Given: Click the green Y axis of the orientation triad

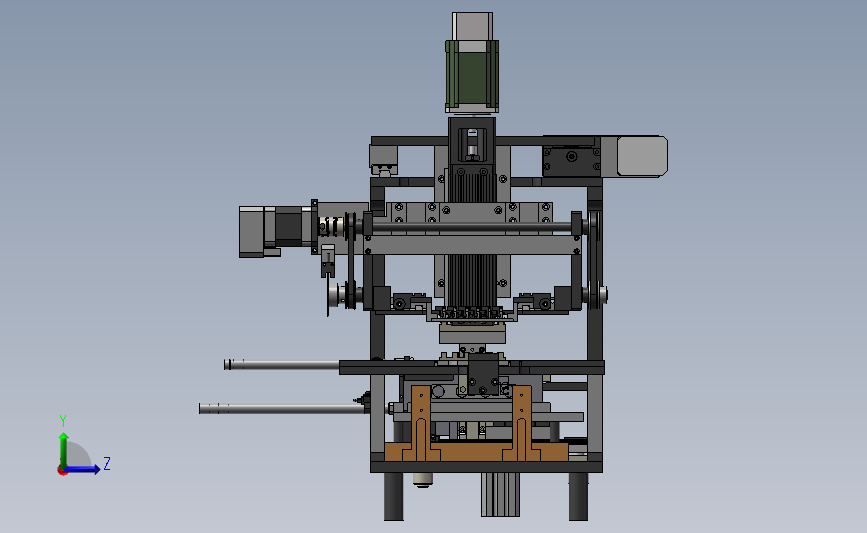Looking at the screenshot, I should coord(63,451).
